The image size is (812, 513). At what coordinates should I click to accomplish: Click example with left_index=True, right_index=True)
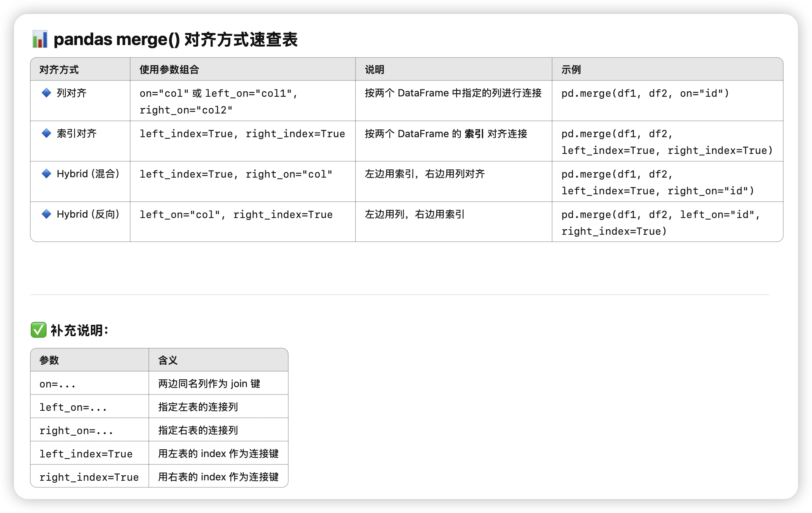click(667, 142)
